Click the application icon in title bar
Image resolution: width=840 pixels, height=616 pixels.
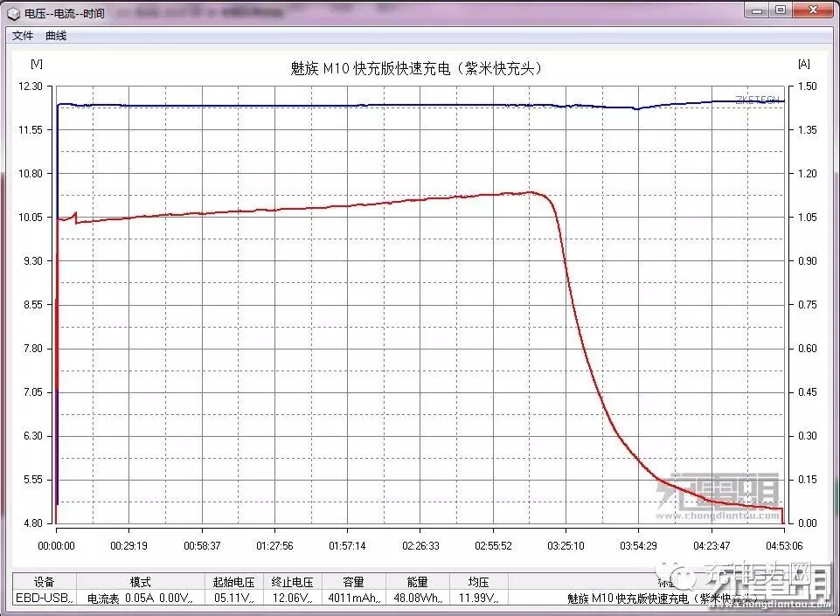[x=13, y=13]
